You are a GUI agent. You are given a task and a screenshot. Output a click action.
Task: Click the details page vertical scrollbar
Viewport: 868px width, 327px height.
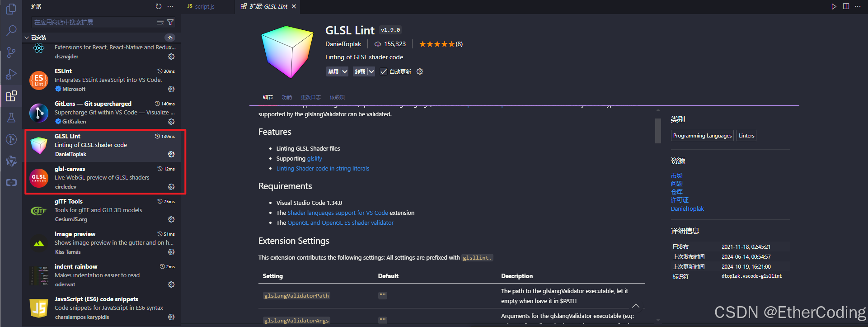coord(658,131)
